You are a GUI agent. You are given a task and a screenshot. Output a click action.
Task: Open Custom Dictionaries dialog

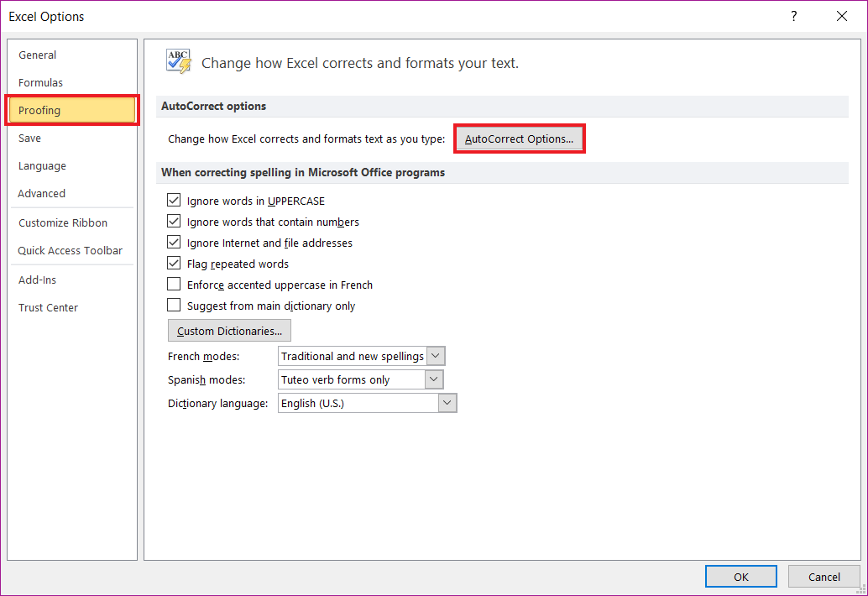pos(229,331)
